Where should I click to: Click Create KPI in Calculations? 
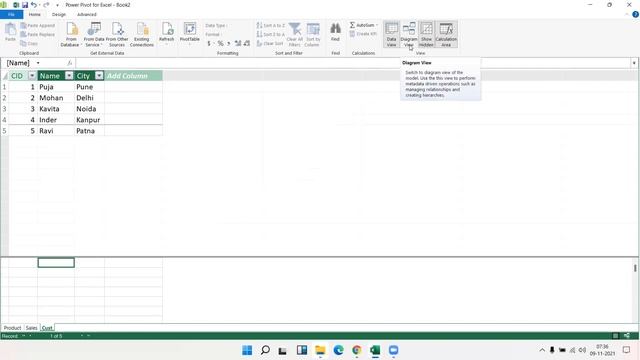(363, 34)
